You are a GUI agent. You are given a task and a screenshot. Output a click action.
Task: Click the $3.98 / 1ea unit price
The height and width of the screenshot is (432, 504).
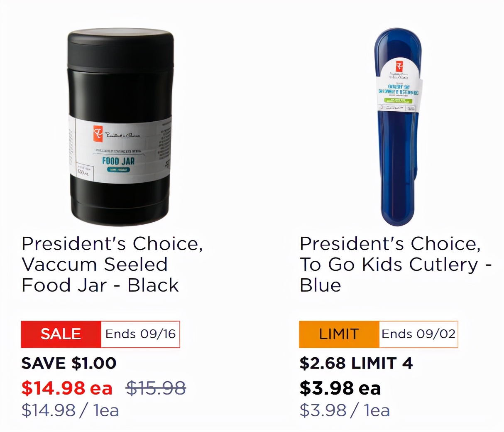coord(345,410)
